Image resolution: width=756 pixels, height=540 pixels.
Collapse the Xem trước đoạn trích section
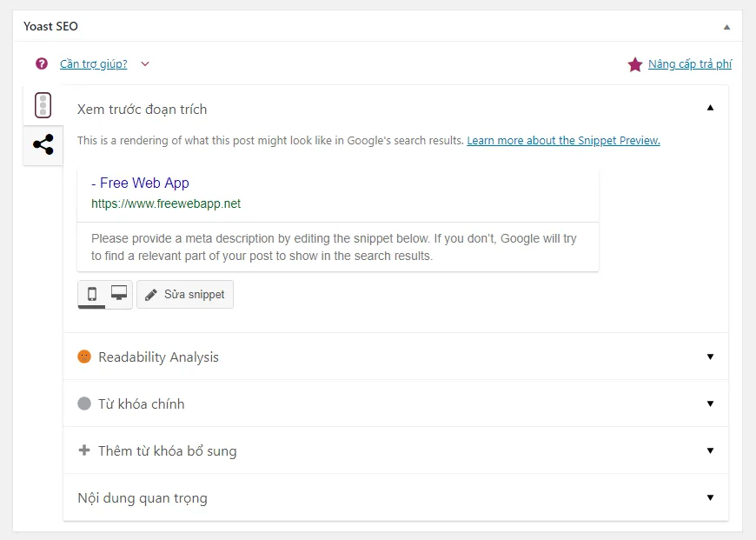point(710,108)
